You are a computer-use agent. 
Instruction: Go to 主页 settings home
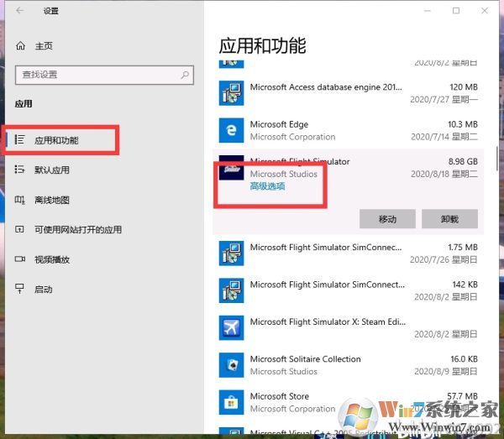pos(44,46)
